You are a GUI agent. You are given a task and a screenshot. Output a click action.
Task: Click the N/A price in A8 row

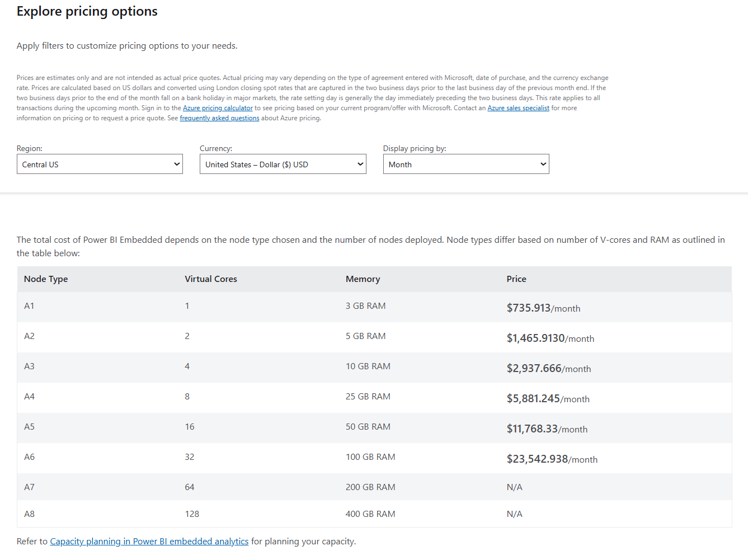[x=515, y=514]
